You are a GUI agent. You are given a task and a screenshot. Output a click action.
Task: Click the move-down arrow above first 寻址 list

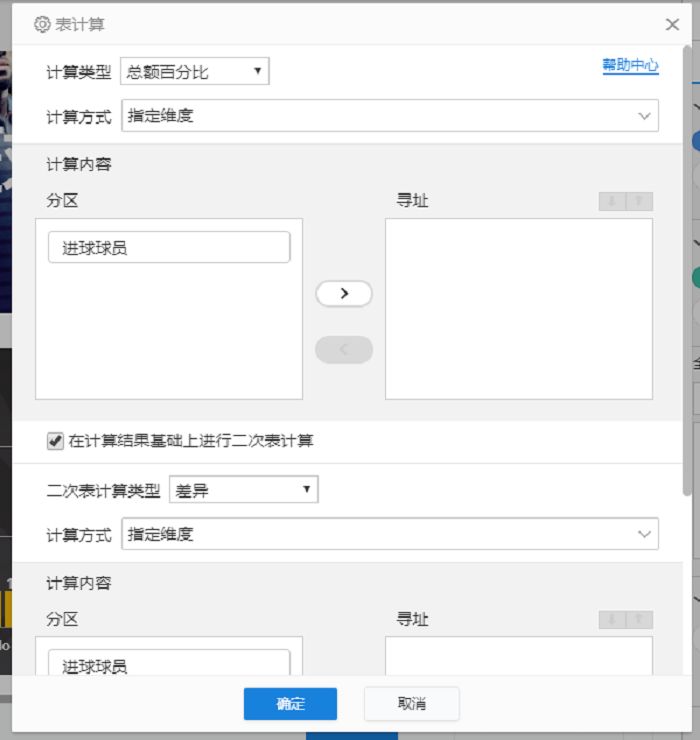tap(612, 202)
